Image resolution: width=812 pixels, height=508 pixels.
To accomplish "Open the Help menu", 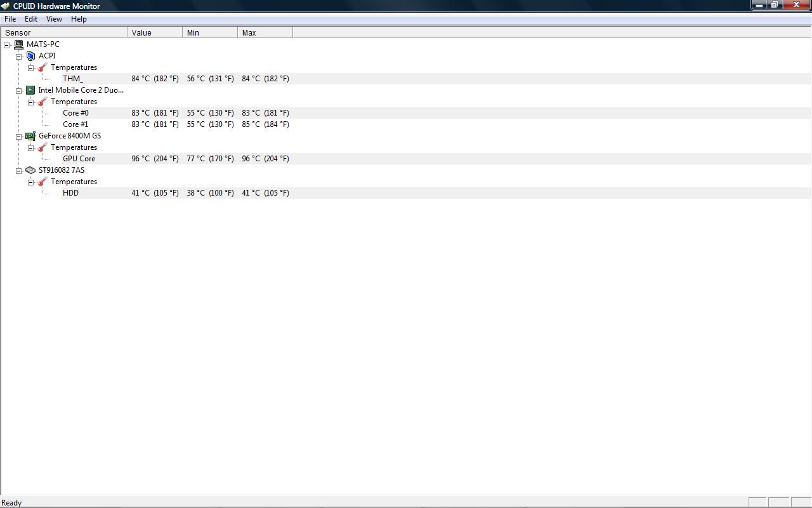I will 79,19.
